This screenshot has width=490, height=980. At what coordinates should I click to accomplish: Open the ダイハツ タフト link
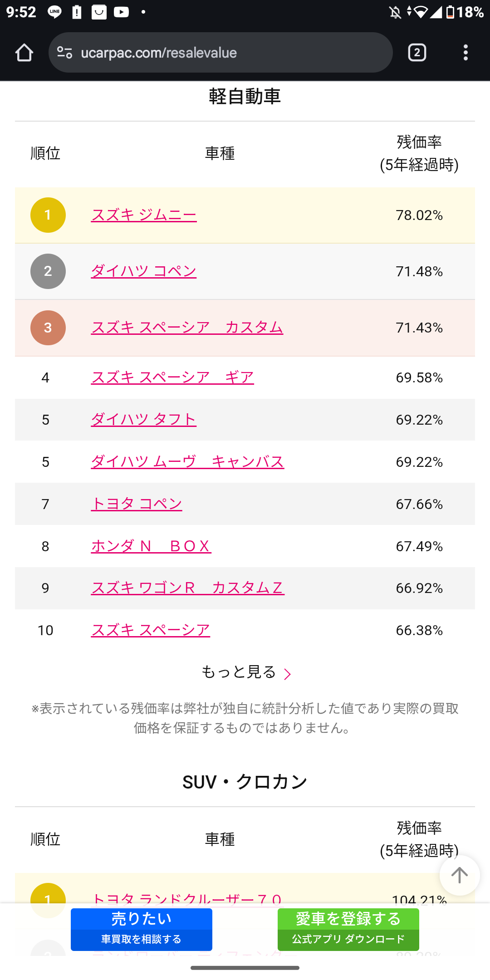144,420
